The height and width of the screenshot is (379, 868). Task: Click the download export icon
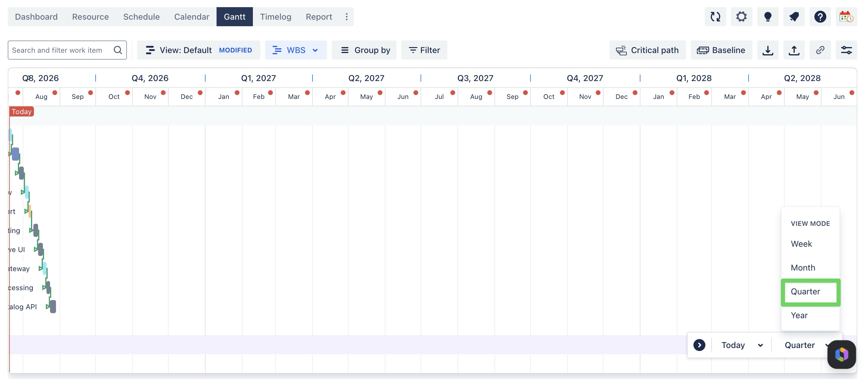(768, 50)
